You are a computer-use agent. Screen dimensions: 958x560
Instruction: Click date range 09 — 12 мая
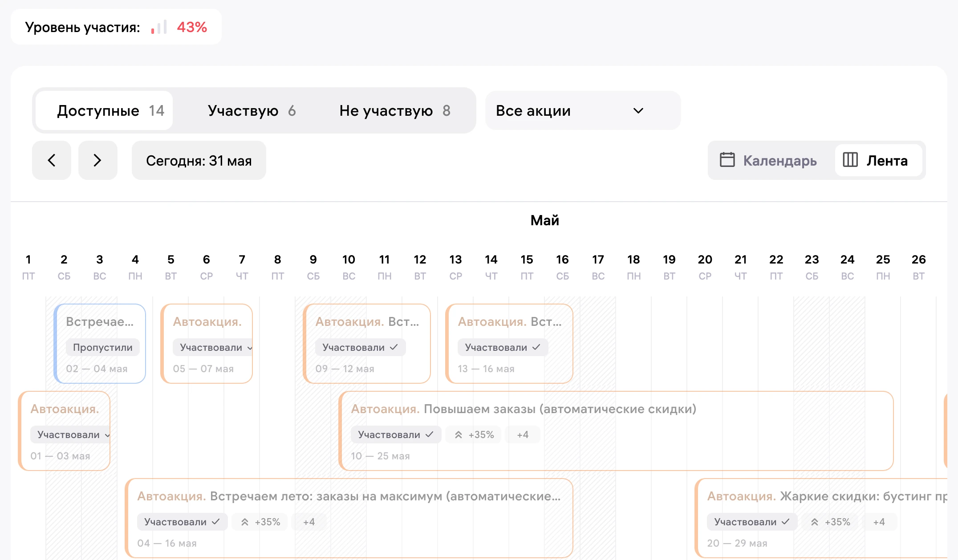345,369
